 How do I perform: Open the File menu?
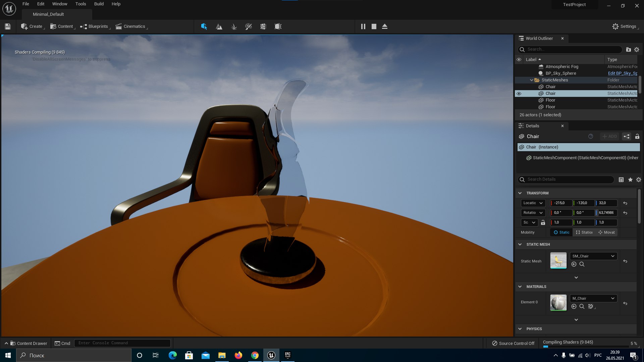click(26, 4)
